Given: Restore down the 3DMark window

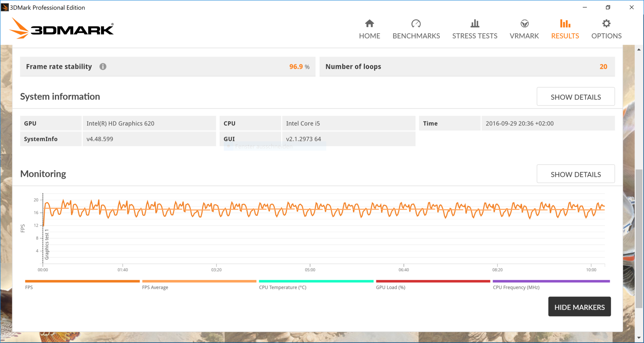Looking at the screenshot, I should pos(608,7).
